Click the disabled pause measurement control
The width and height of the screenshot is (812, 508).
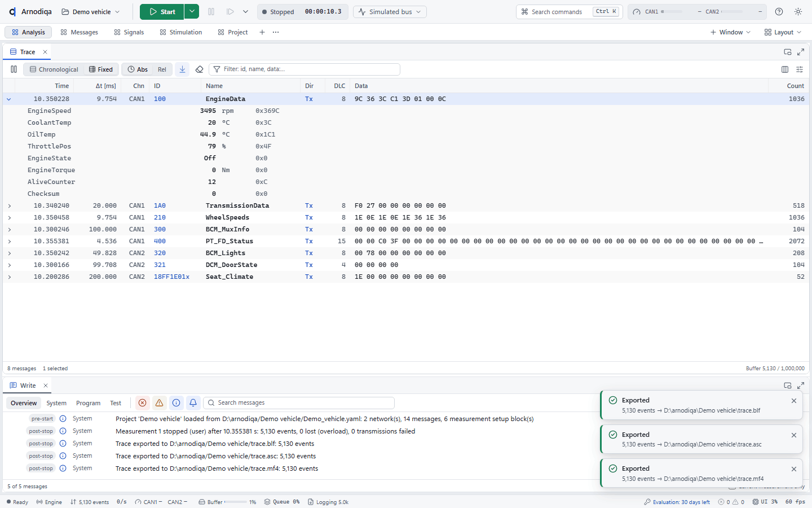(211, 12)
